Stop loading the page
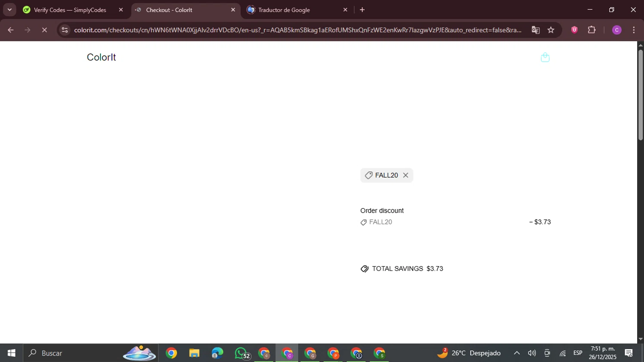644x362 pixels. pos(44,30)
